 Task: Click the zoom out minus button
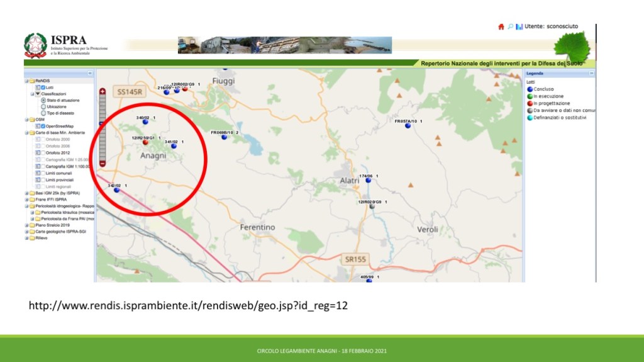click(103, 164)
